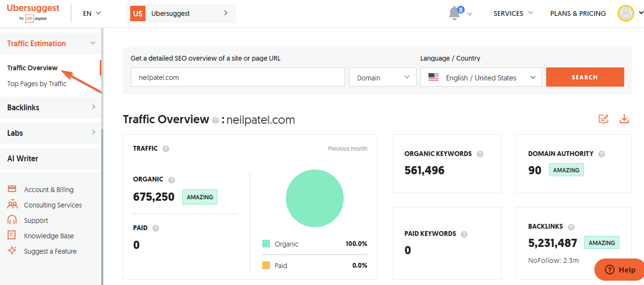Open the user profile avatar
The height and width of the screenshot is (285, 644).
[x=626, y=13]
